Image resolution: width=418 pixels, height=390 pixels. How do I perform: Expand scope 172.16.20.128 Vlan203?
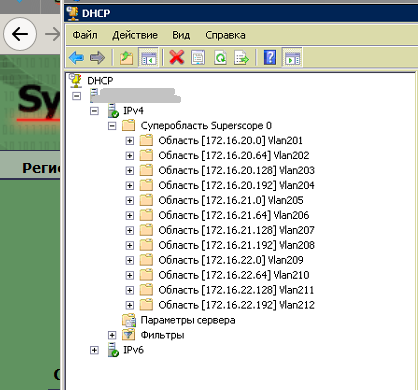tap(130, 171)
